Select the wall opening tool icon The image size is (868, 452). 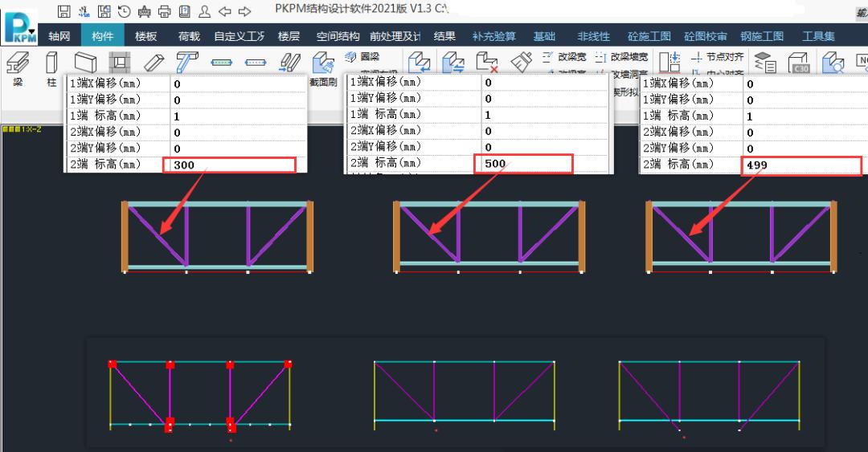[x=120, y=63]
